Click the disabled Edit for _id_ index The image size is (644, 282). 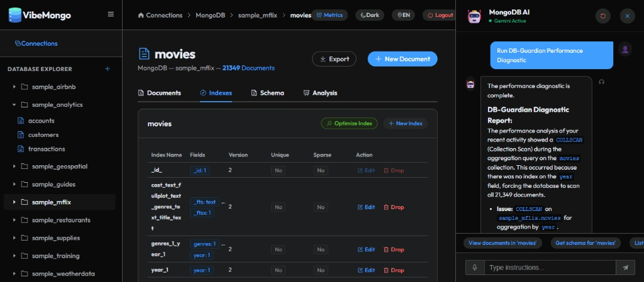pyautogui.click(x=367, y=170)
